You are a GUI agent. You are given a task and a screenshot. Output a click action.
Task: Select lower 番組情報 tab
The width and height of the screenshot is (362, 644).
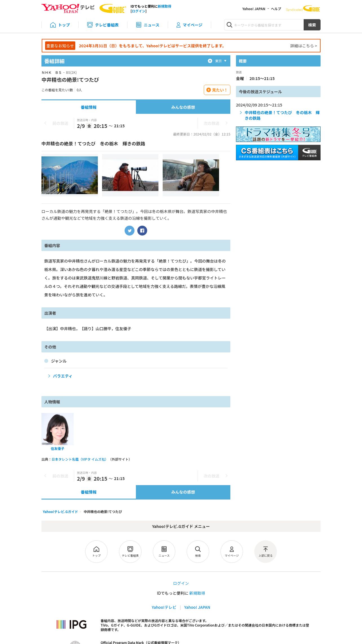(89, 492)
